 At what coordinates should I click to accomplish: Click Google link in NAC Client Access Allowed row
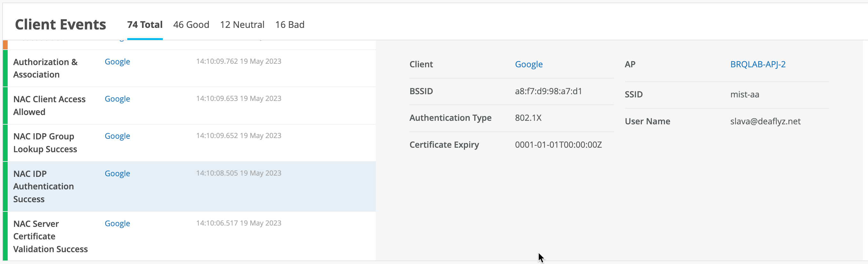[117, 99]
